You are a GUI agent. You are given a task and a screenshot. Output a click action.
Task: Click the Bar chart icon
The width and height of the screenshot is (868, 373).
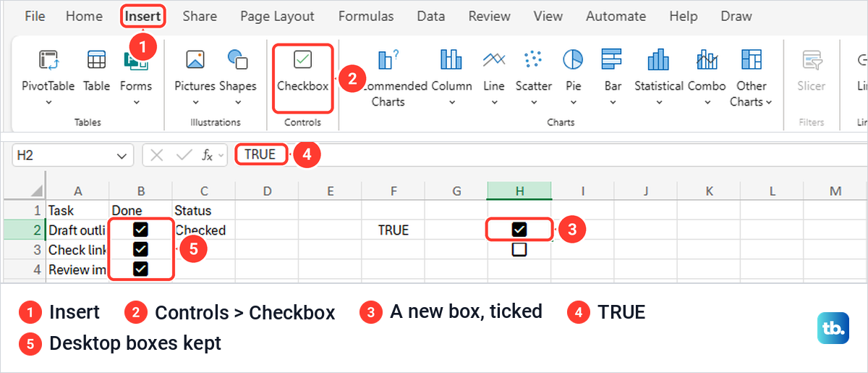pyautogui.click(x=613, y=59)
